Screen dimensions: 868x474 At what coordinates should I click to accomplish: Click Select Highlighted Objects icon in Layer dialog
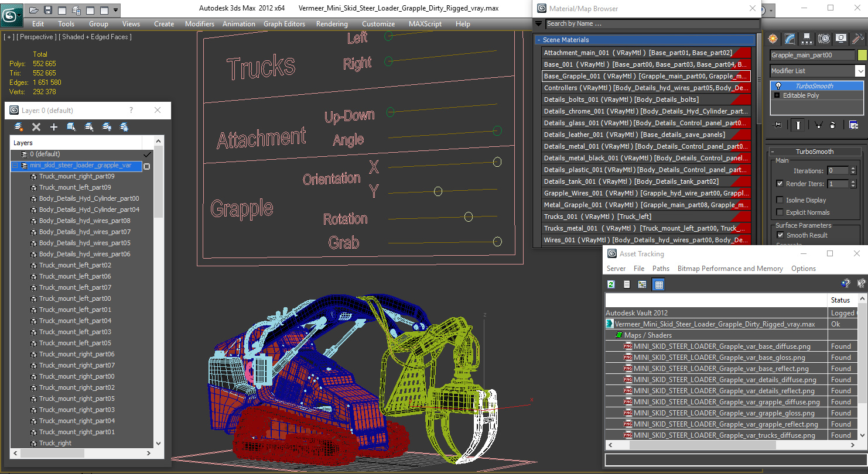pyautogui.click(x=71, y=126)
